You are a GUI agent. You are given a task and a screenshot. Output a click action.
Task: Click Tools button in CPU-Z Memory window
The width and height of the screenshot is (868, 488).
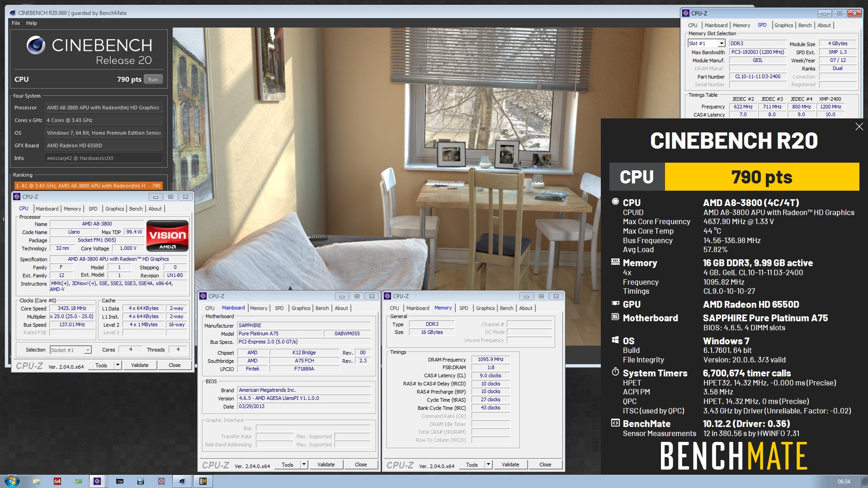[472, 465]
